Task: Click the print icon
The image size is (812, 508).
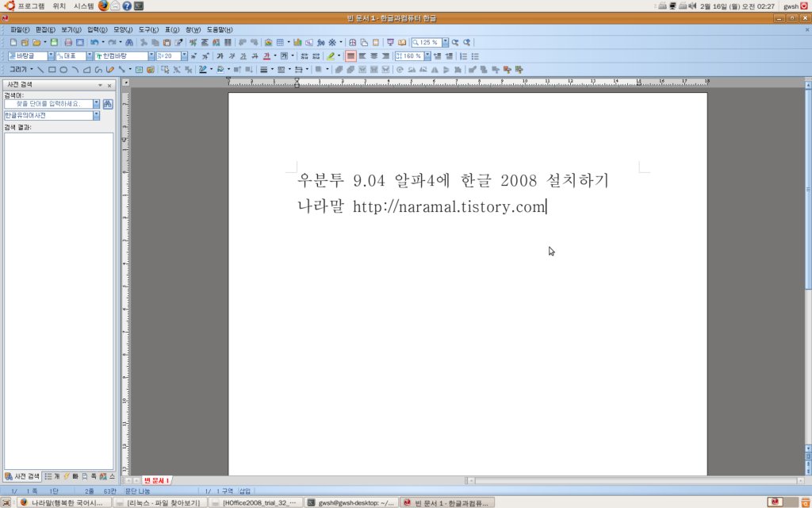Action: (x=68, y=43)
